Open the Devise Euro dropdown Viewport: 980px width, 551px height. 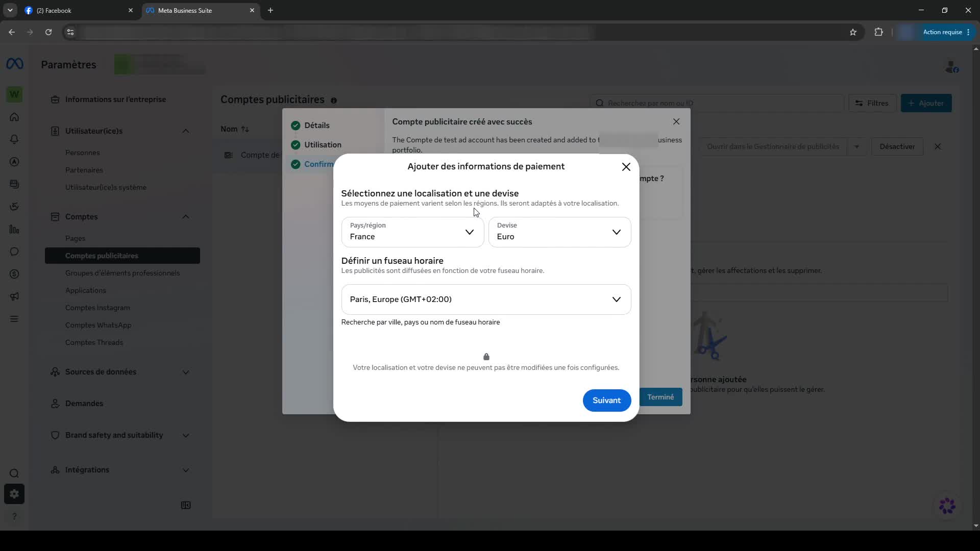click(x=559, y=232)
